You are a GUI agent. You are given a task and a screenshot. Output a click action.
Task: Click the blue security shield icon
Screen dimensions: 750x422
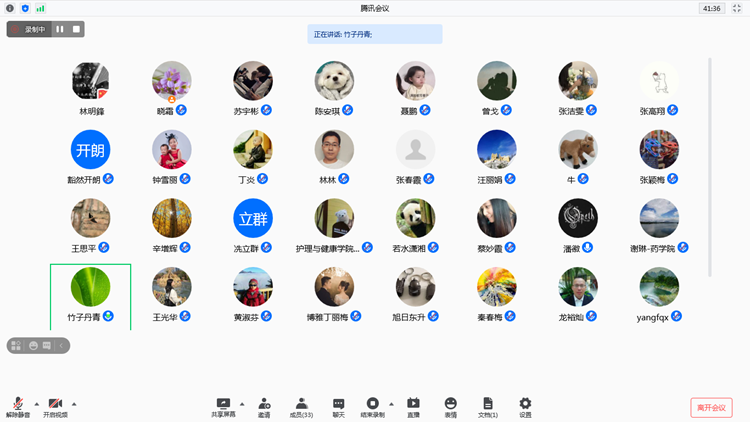(25, 8)
